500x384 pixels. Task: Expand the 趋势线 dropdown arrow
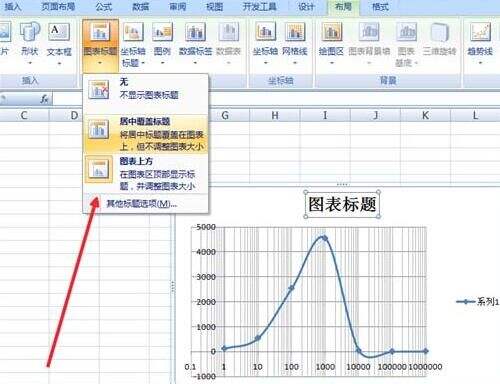[480, 62]
